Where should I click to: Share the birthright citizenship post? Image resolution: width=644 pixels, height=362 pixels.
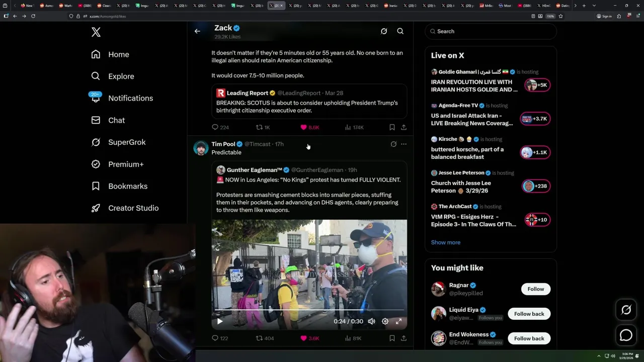click(404, 127)
